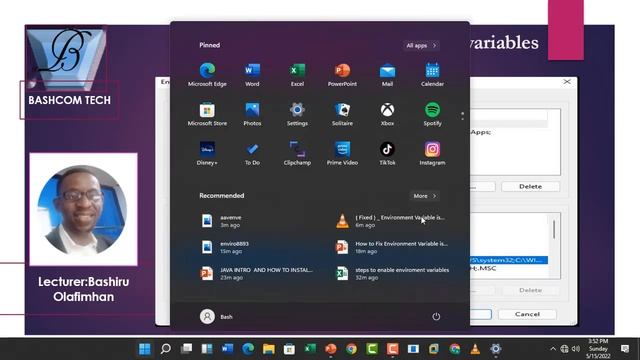Open Widgets from the taskbar
Image resolution: width=640 pixels, height=360 pixels.
(207, 349)
